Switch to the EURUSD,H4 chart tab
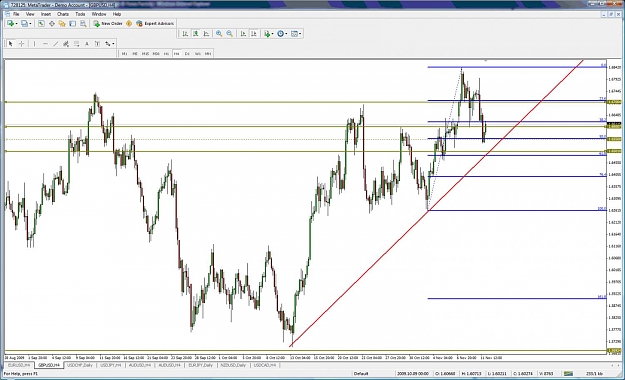Image resolution: width=625 pixels, height=380 pixels. (x=19, y=365)
